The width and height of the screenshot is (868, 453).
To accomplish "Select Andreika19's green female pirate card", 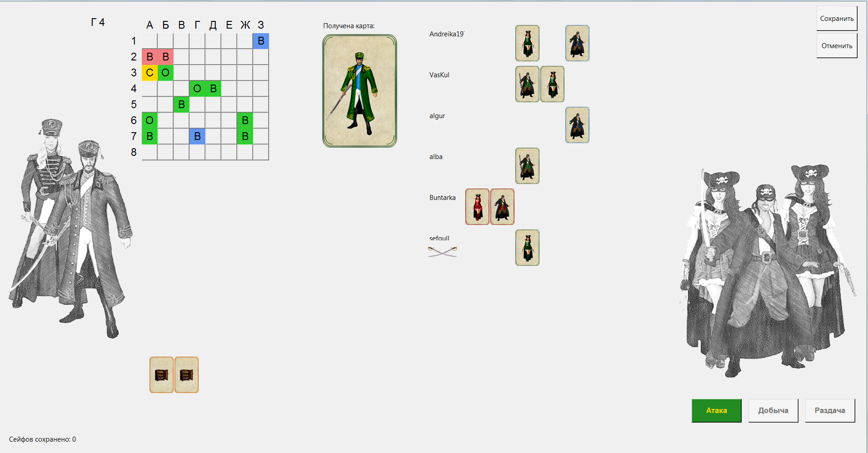I will tap(527, 43).
